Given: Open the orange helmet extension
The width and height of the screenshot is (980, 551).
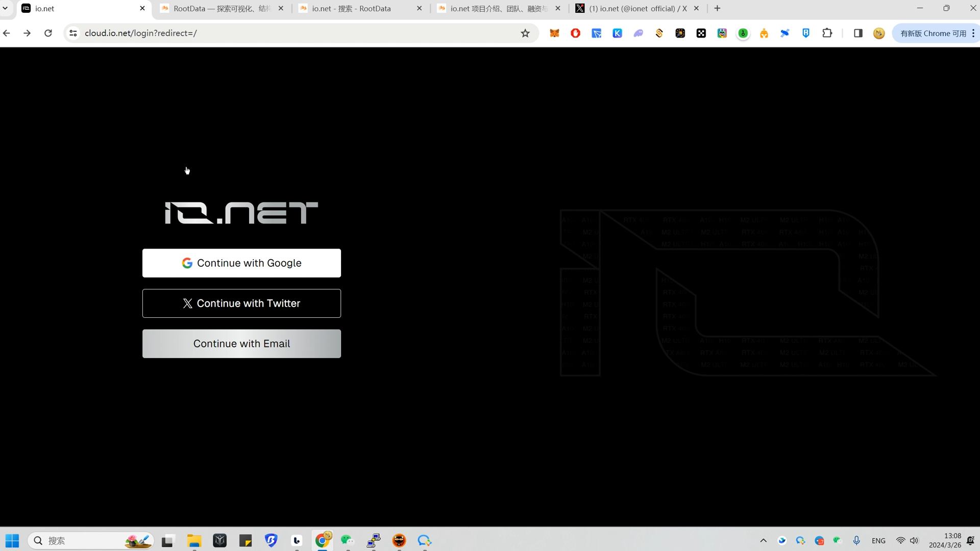Looking at the screenshot, I should [764, 33].
